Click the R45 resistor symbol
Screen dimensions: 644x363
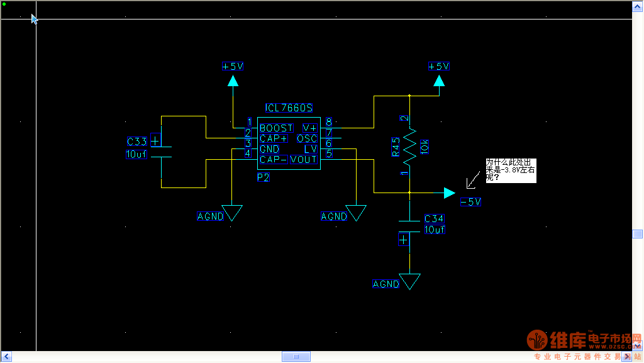click(409, 144)
